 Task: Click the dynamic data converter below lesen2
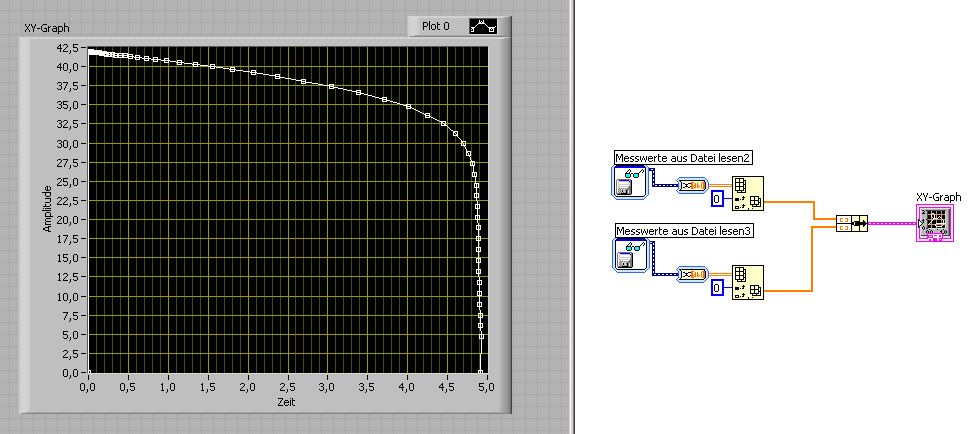coord(693,185)
